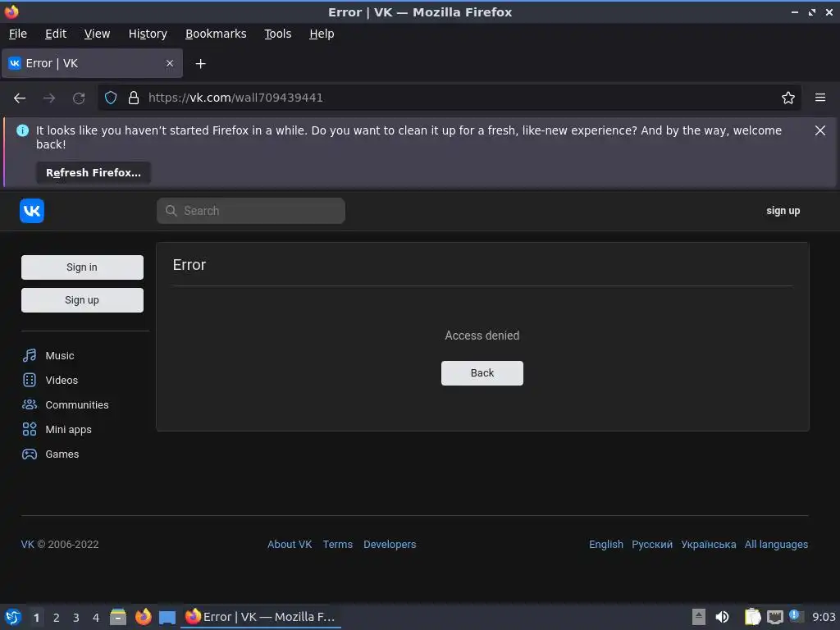This screenshot has width=840, height=630.
Task: Click the Error | VK taskbar window entry
Action: (260, 617)
